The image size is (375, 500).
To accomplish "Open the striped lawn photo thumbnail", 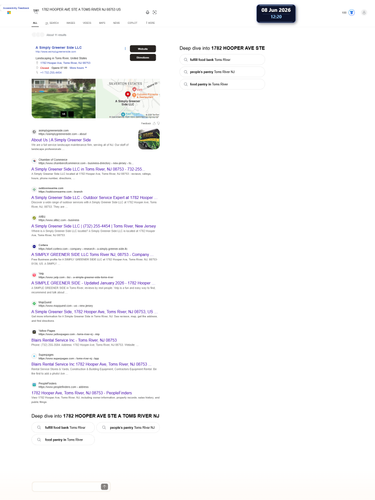I will coord(63,98).
